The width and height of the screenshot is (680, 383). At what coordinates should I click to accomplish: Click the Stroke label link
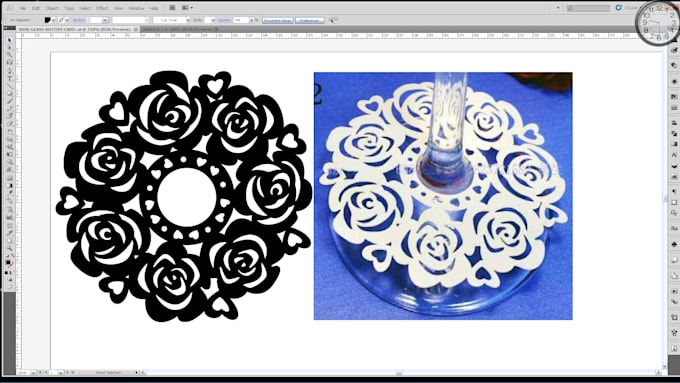pyautogui.click(x=78, y=20)
